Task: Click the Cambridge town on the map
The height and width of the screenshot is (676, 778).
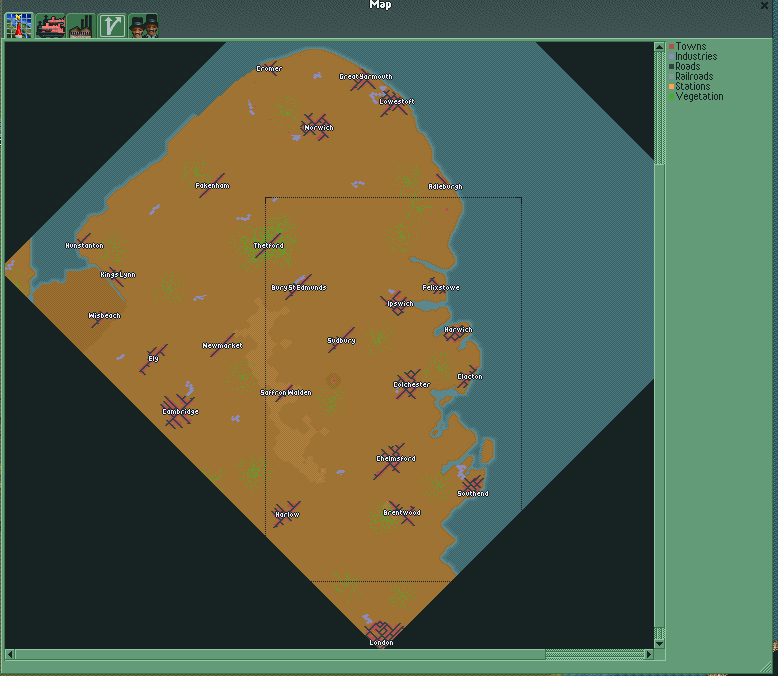Action: click(x=178, y=411)
